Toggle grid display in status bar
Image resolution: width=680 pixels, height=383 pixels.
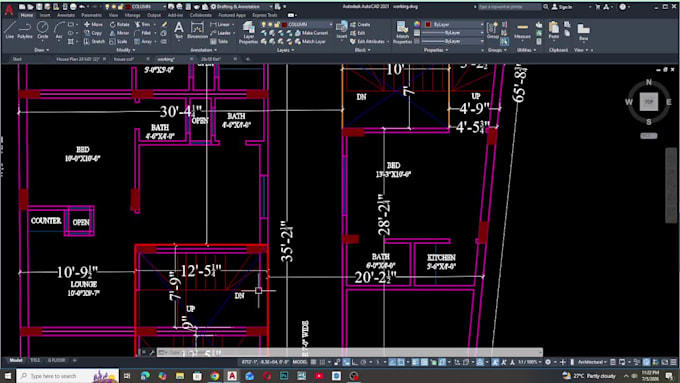tap(314, 362)
